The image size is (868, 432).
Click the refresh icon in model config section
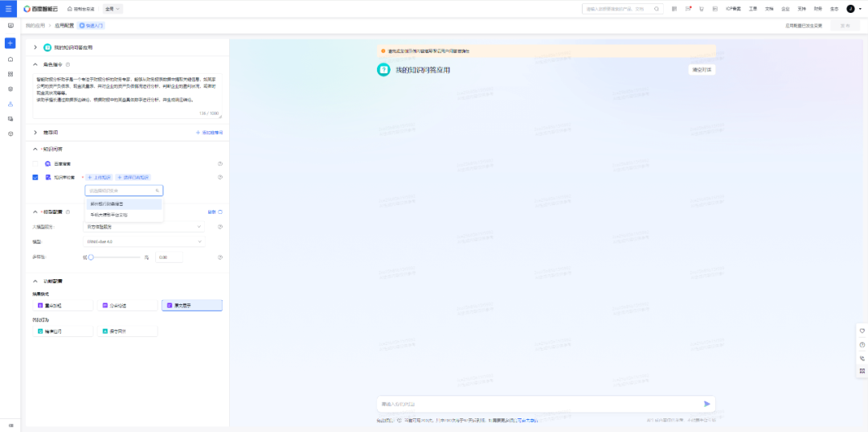coord(220,212)
